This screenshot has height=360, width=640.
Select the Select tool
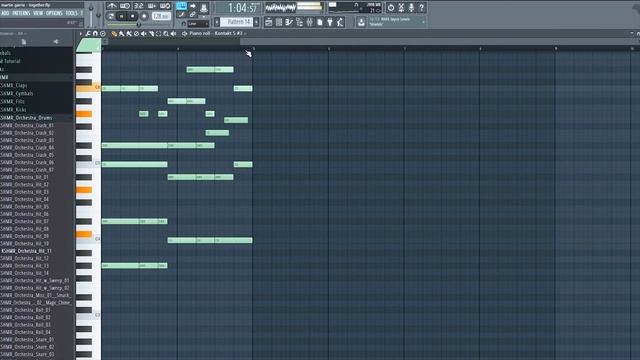[x=158, y=34]
